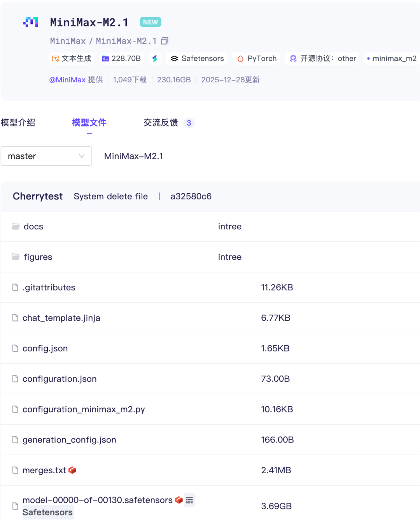Select the 文本生成 task badge icon
The image size is (420, 521).
click(x=56, y=58)
